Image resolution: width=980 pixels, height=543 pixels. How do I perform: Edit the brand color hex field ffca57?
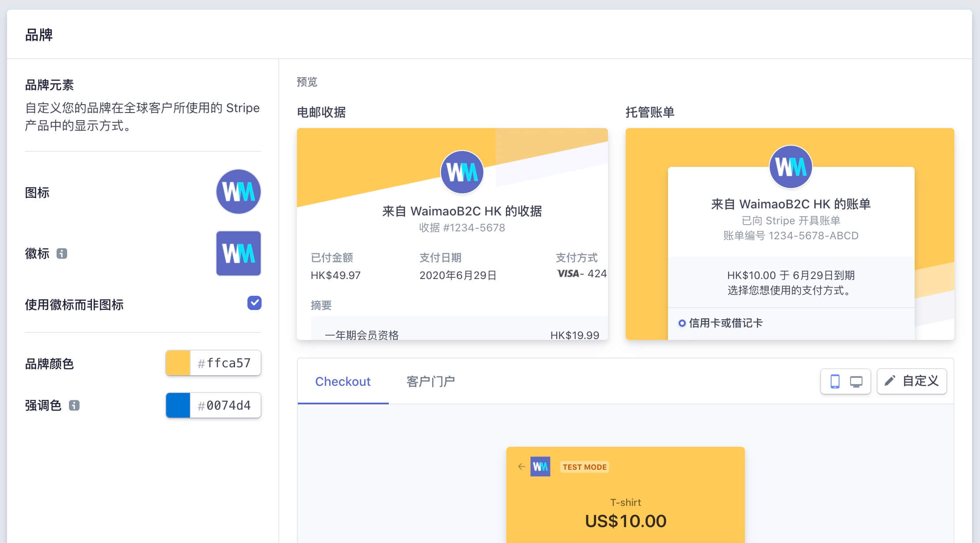coord(225,363)
